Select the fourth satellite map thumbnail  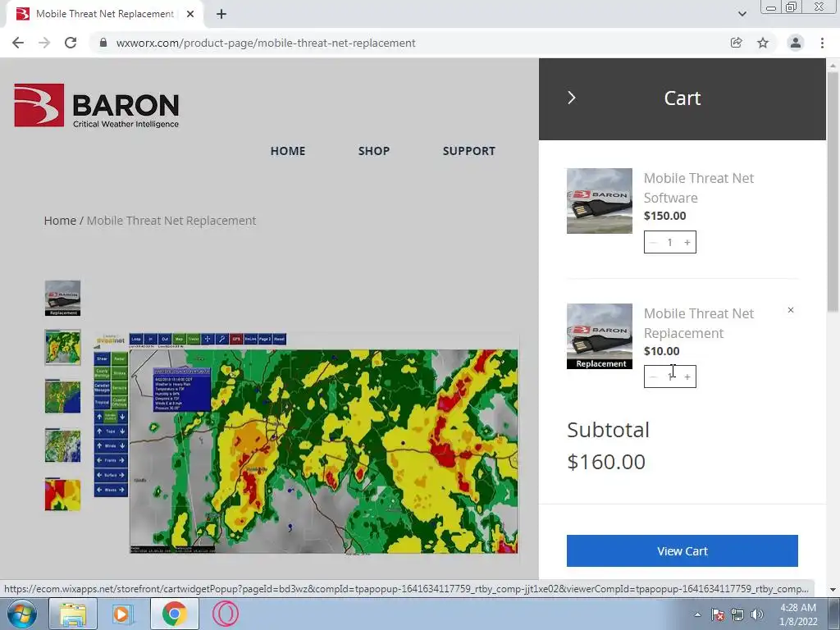pyautogui.click(x=62, y=445)
